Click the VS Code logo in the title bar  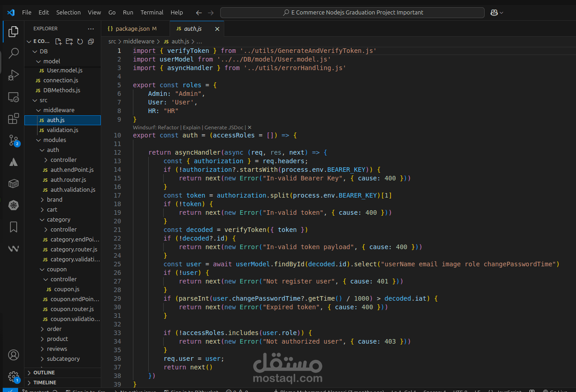point(11,12)
